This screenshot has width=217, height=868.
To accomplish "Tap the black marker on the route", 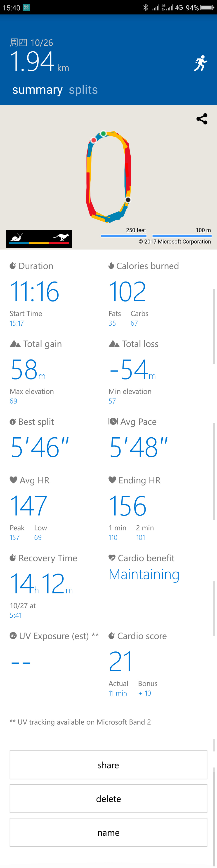I will [128, 200].
